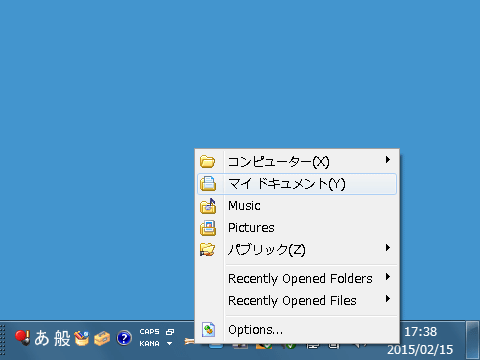Open the Pictures folder entry
Viewport: 480px width, 360px height.
(x=297, y=228)
